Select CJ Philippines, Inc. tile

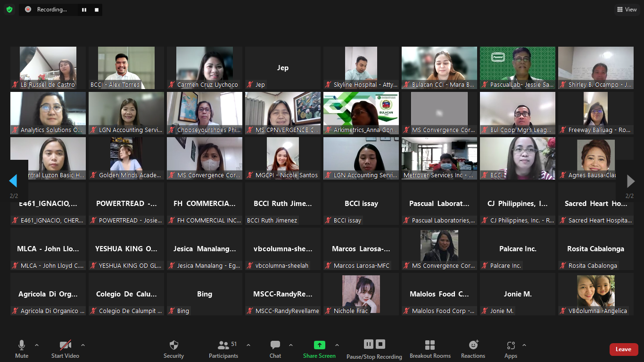[518, 204]
